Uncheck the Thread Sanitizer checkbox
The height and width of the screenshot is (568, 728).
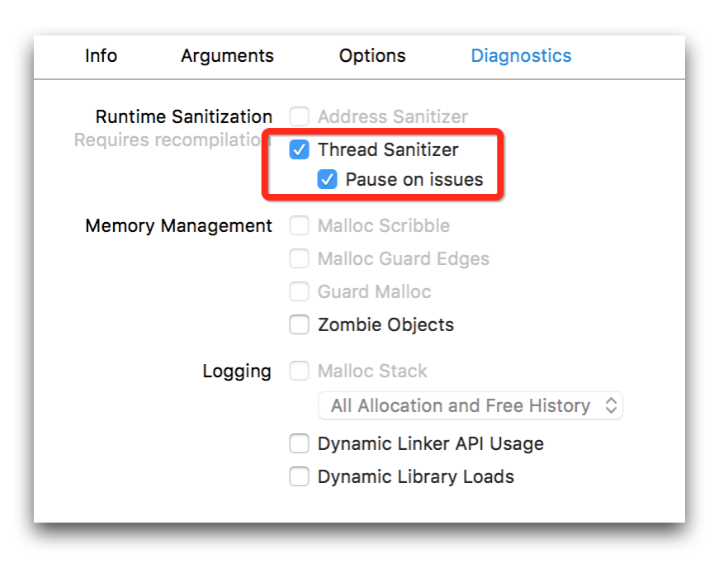tap(299, 150)
